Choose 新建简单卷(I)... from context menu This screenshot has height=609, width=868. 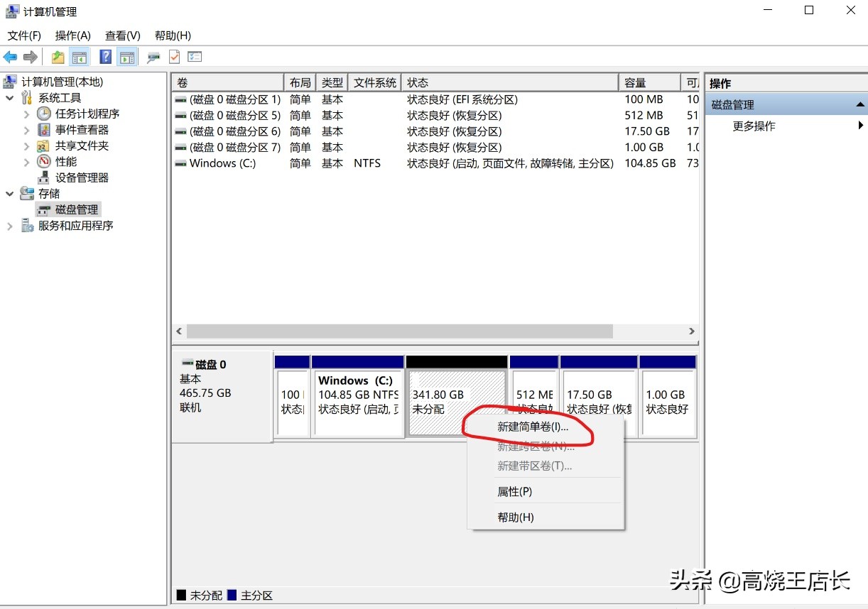[x=545, y=427]
